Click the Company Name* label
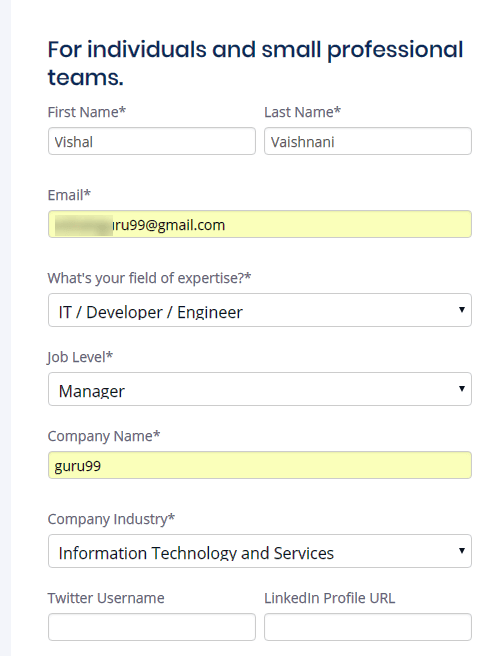Viewport: 504px width, 656px height. (104, 436)
